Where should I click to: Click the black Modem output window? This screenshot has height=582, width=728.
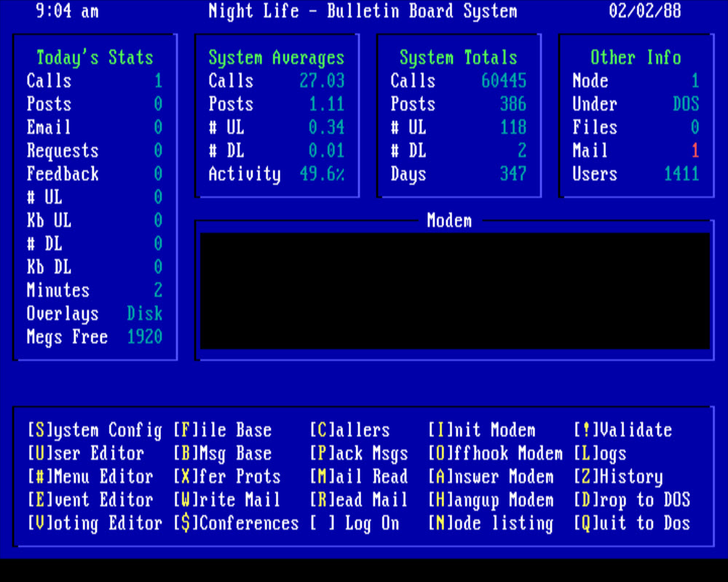[x=455, y=291]
